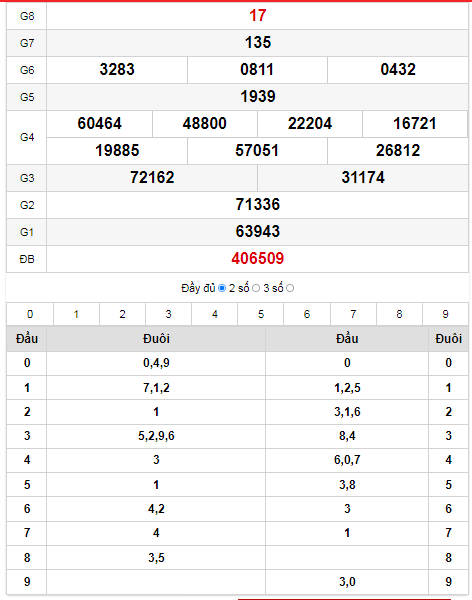Select the 'Đầy đủ' radio button
Screen dimensions: 472x600
pyautogui.click(x=222, y=288)
